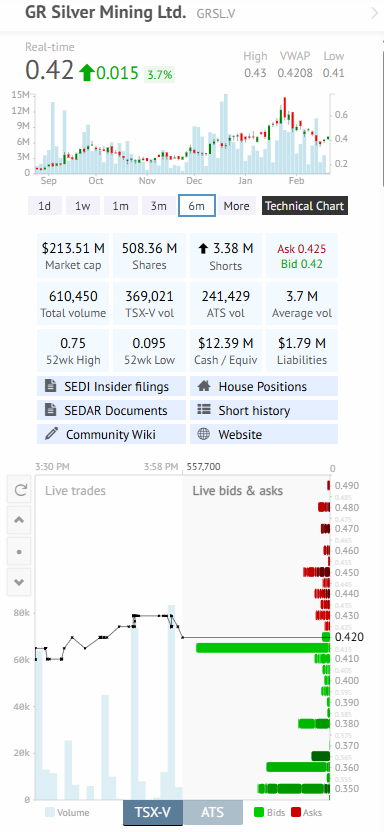The image size is (384, 832).
Task: Click the refresh icon beside Live trades
Action: 20,489
